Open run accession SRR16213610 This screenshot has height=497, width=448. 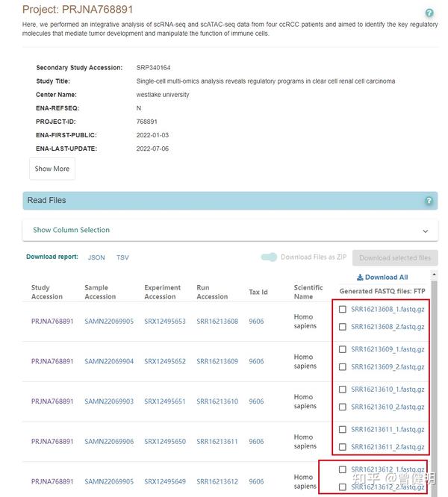point(217,401)
